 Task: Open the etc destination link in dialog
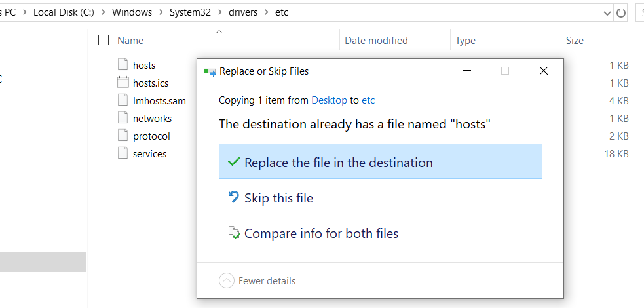click(x=368, y=100)
